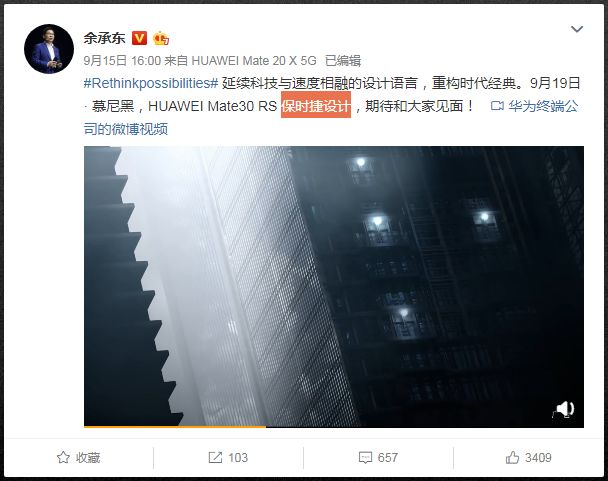
Task: Open 余承东's profile avatar
Action: coord(49,48)
